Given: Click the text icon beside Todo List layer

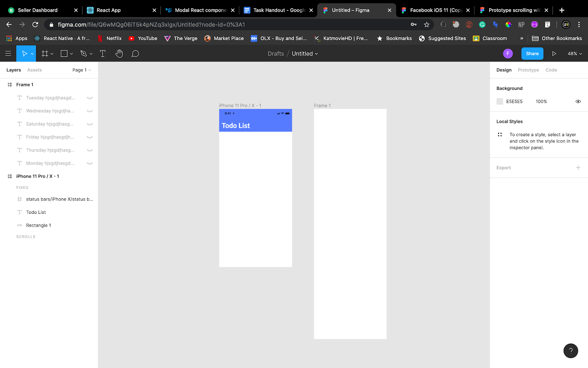Looking at the screenshot, I should 20,212.
